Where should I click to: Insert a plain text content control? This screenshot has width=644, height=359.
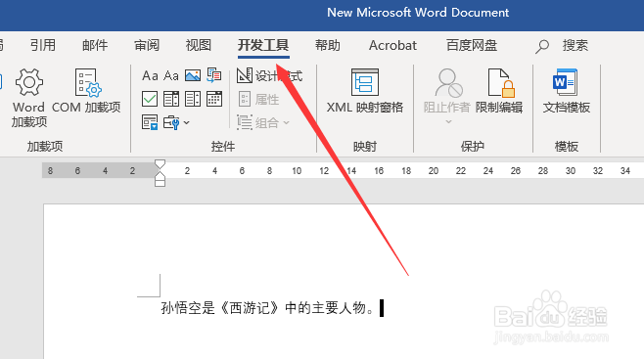click(171, 76)
